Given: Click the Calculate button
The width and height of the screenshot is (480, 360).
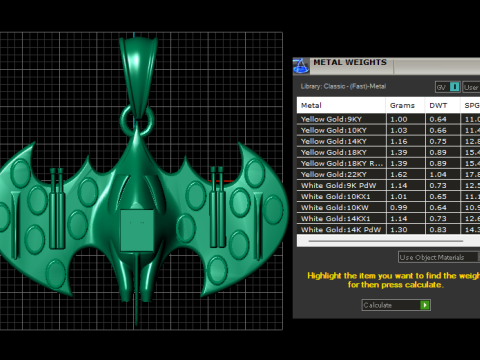Looking at the screenshot, I should click(396, 305).
